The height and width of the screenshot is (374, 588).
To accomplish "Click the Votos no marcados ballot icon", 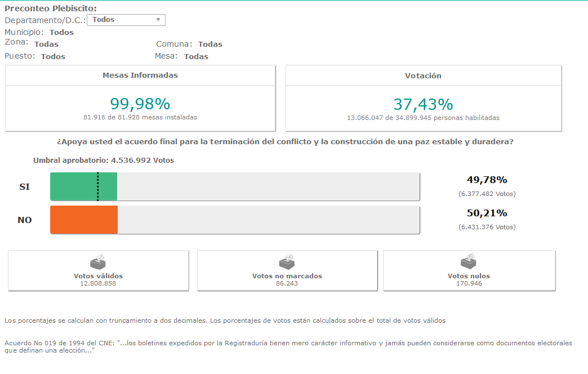I will (x=287, y=262).
